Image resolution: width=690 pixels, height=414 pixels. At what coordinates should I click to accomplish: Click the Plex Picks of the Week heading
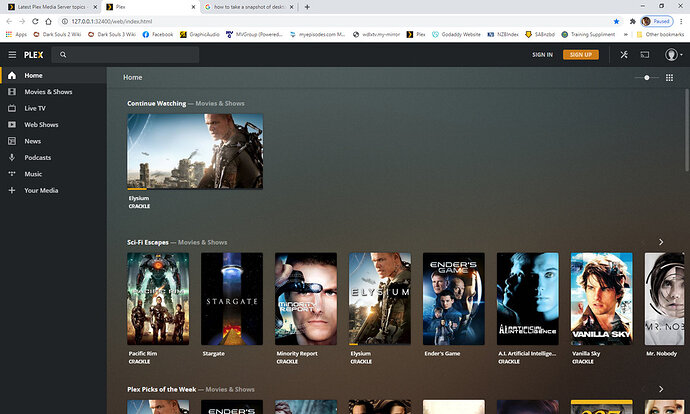pos(161,389)
